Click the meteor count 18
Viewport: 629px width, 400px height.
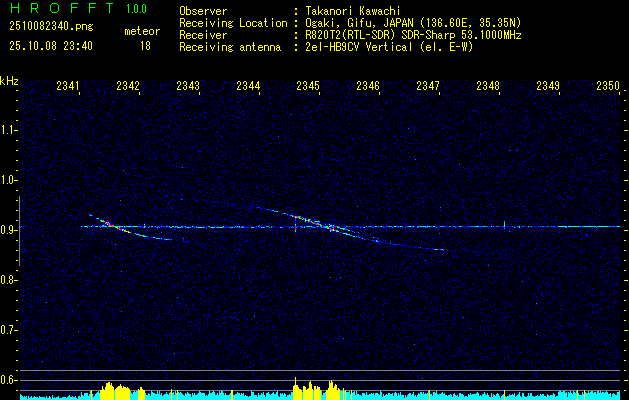(145, 46)
